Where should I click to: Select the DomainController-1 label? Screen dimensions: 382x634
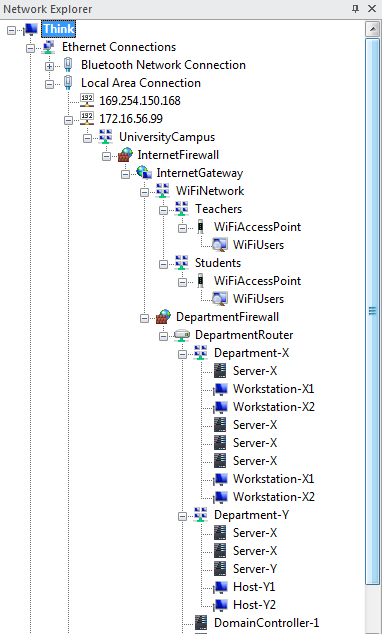click(266, 623)
